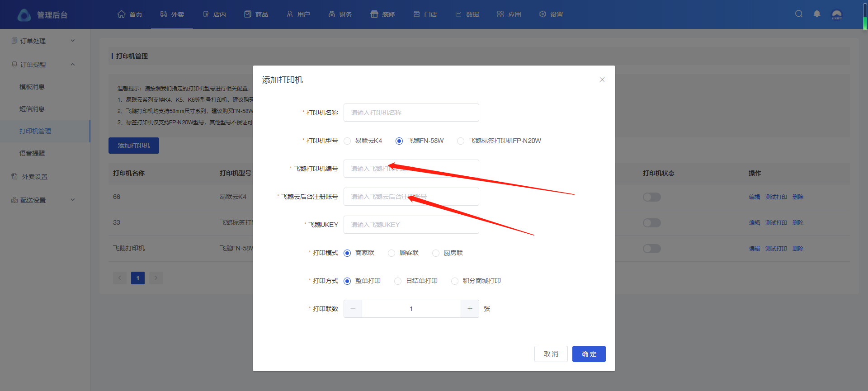This screenshot has height=391, width=868.
Task: Switch to the 财务 top menu
Action: [x=340, y=14]
